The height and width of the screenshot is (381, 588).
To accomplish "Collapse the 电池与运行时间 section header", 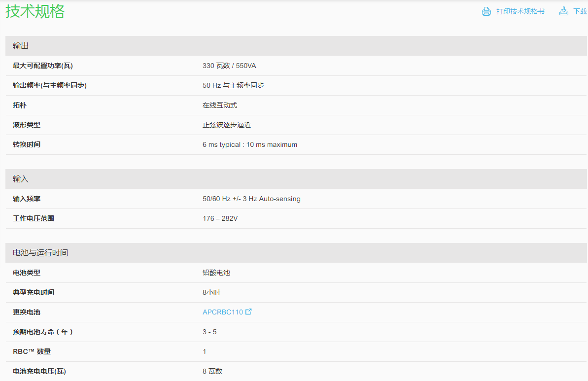I will pos(40,253).
